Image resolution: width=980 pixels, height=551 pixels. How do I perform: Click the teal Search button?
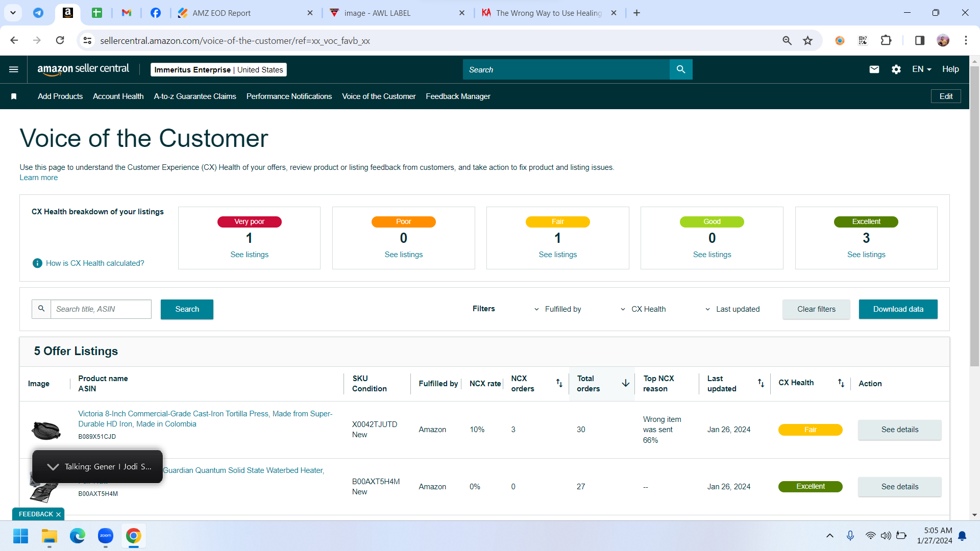(187, 309)
